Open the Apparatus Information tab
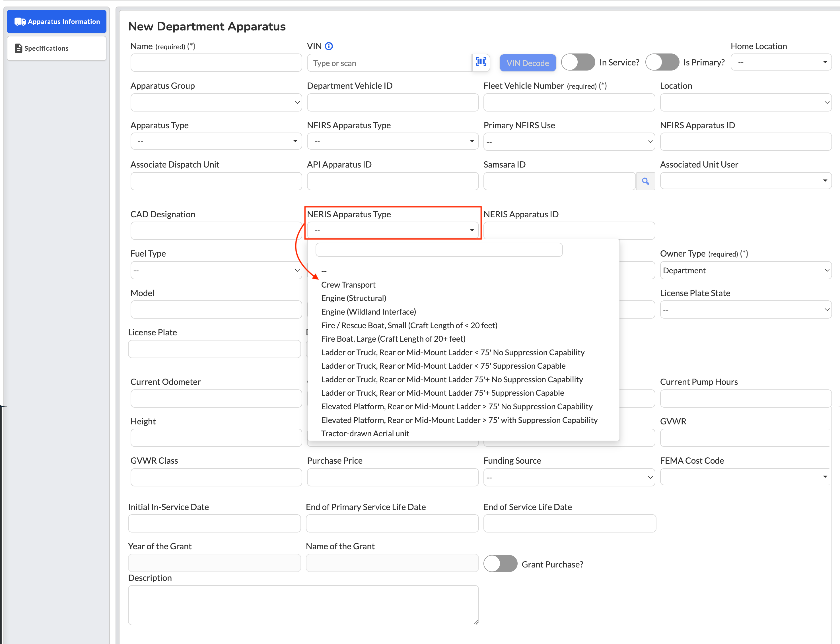The width and height of the screenshot is (840, 644). (57, 21)
